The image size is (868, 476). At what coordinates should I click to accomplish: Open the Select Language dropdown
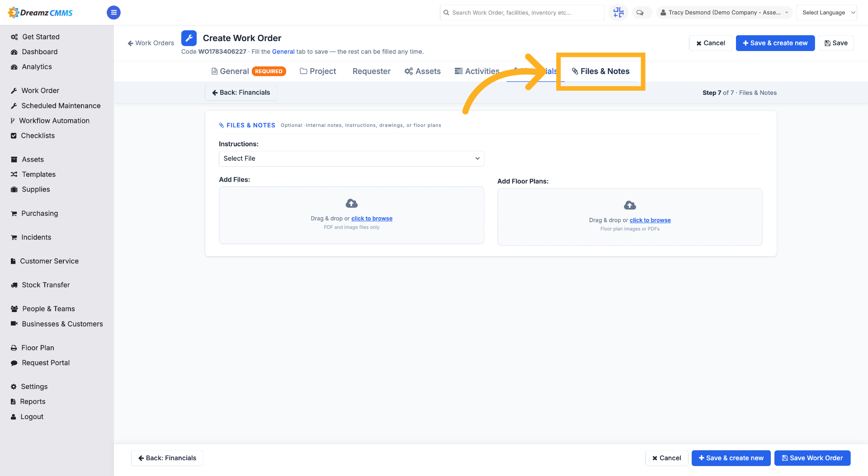826,13
